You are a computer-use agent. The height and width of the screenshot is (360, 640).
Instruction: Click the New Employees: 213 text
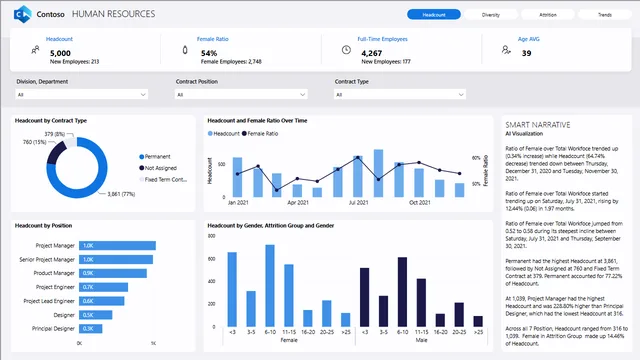(74, 62)
